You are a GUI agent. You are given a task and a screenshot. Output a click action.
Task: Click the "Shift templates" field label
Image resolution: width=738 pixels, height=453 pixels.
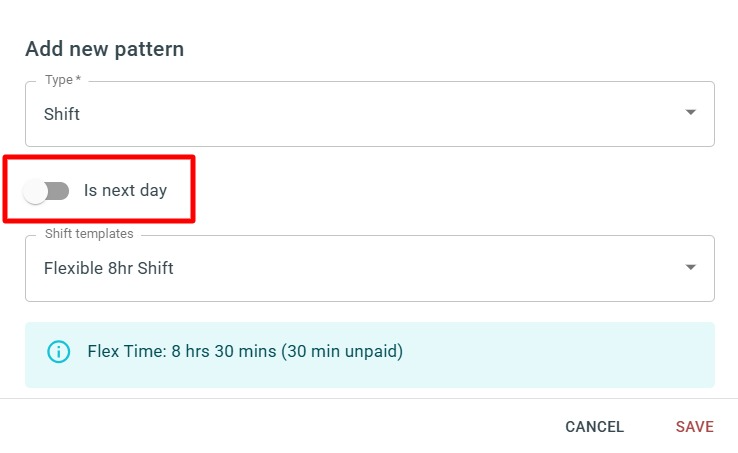coord(89,234)
